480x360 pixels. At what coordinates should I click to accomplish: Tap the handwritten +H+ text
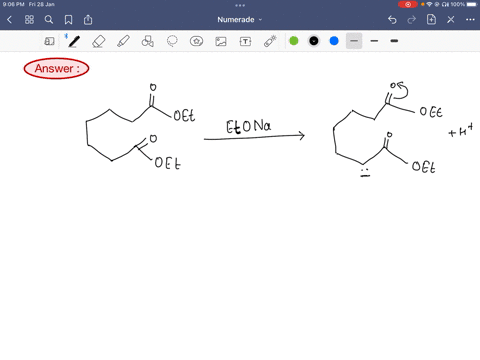[x=461, y=131]
